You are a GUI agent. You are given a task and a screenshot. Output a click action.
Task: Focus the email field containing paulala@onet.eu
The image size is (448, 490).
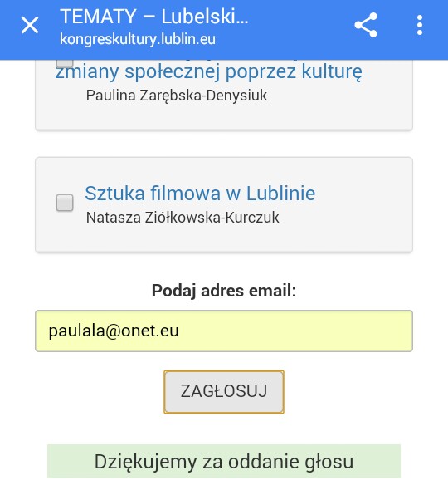tap(224, 331)
